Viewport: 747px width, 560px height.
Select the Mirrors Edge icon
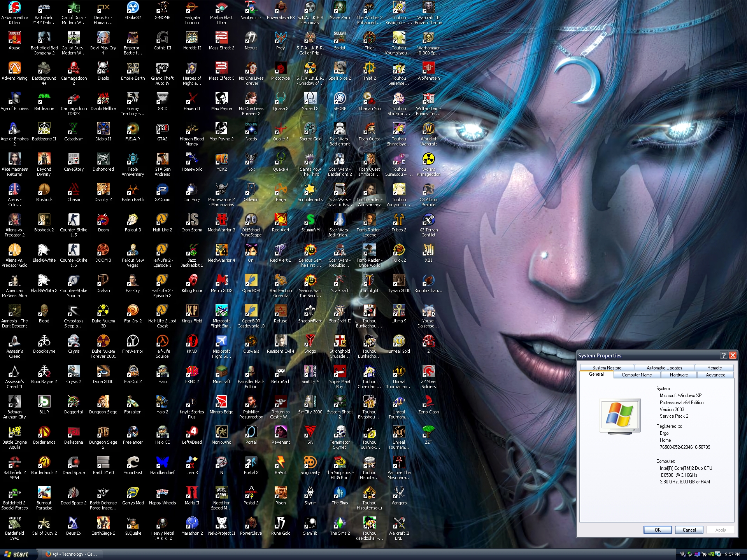click(221, 402)
